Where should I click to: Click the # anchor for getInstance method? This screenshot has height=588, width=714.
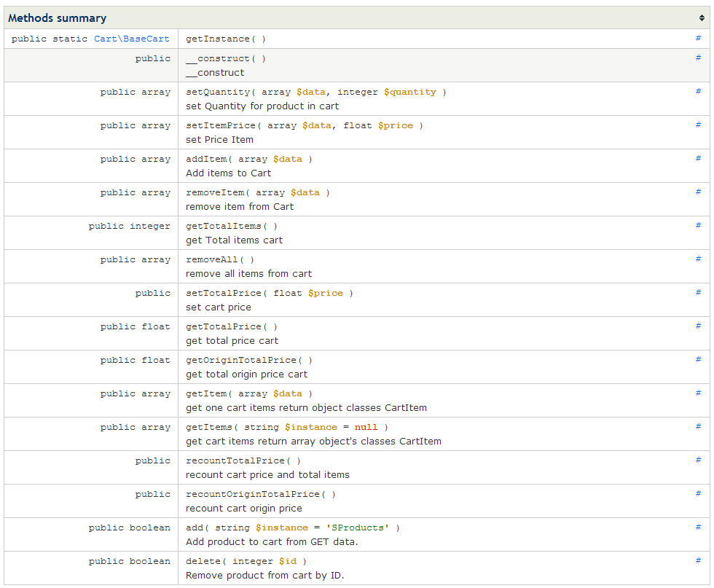point(698,39)
